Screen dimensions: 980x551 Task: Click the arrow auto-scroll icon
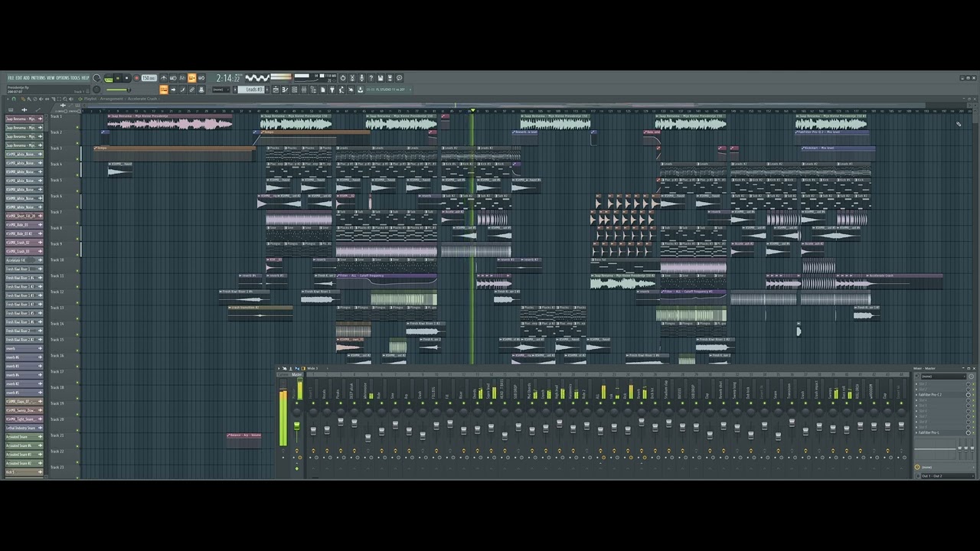[x=173, y=90]
